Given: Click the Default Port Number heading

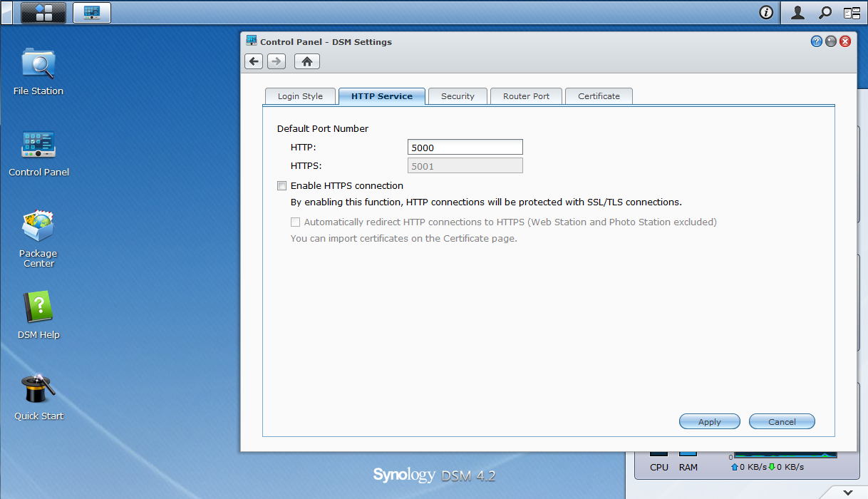Looking at the screenshot, I should 323,129.
